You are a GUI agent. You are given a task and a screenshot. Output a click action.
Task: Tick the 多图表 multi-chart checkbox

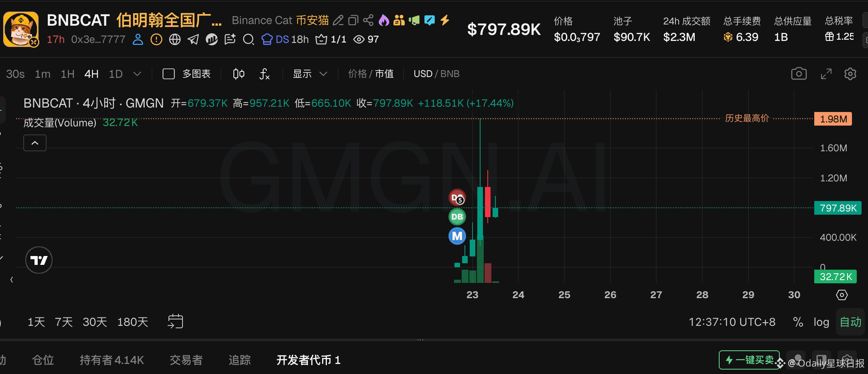(x=168, y=74)
